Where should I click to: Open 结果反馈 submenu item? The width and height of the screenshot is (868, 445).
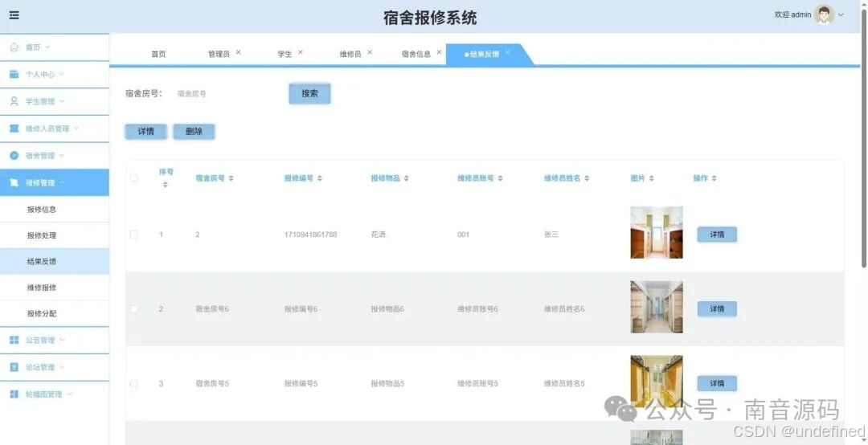point(55,261)
